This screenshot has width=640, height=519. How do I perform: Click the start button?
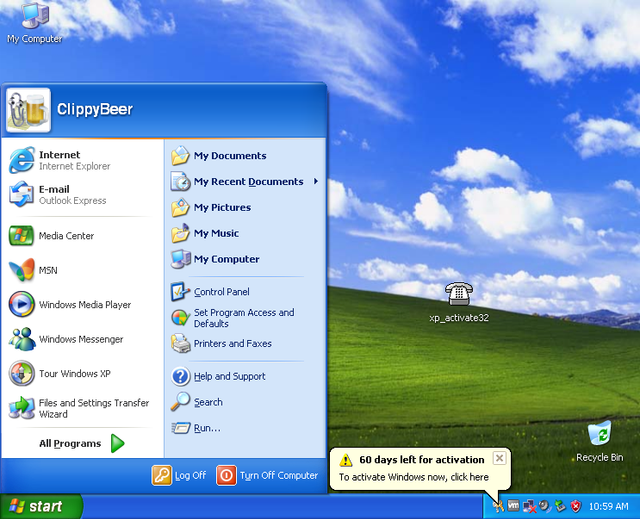click(41, 506)
